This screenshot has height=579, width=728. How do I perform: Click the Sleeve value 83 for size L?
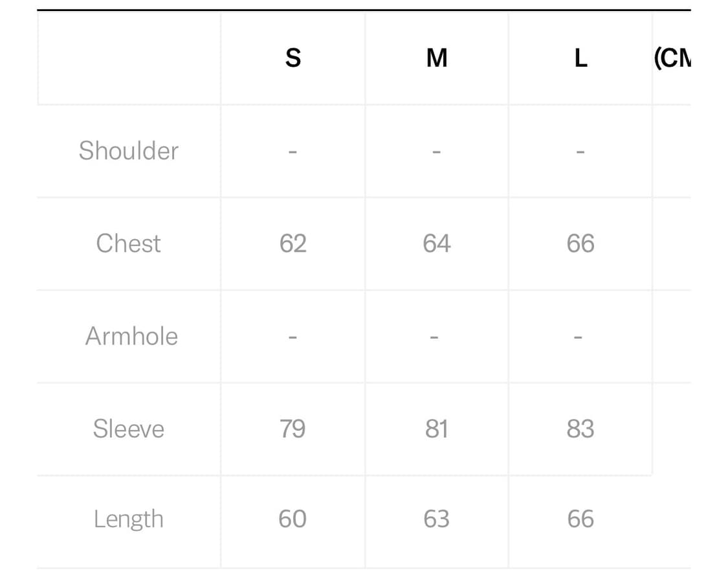(580, 429)
